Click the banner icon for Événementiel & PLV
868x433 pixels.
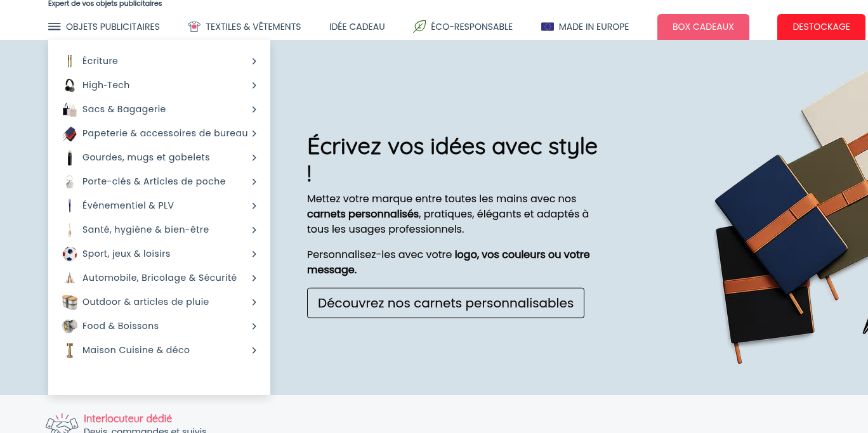point(70,205)
